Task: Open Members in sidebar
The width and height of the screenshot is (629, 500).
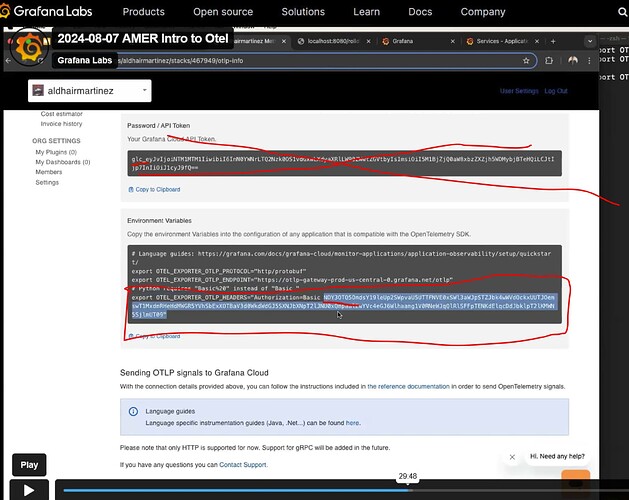Action: pyautogui.click(x=49, y=172)
